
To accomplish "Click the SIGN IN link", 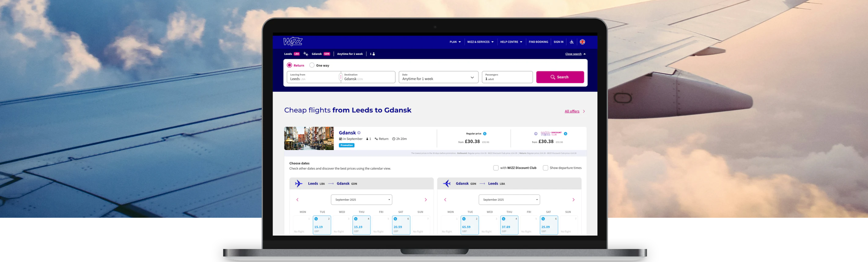I will click(x=558, y=42).
